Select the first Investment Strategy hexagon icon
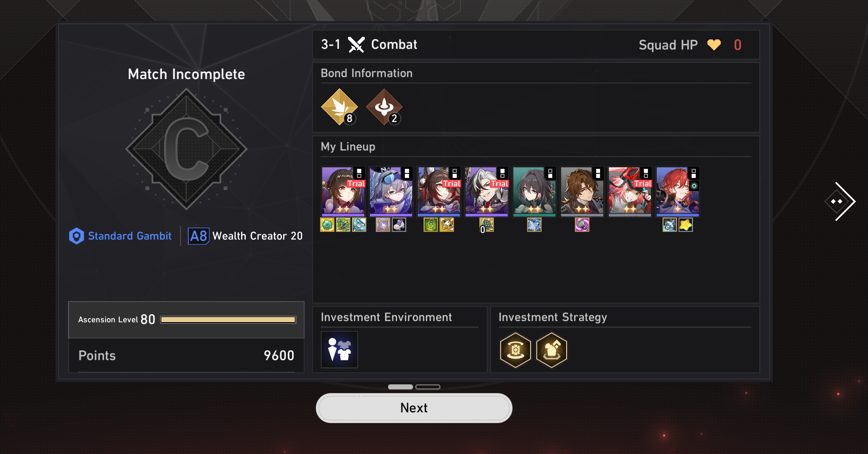Screen dimensions: 868x454 click(515, 350)
